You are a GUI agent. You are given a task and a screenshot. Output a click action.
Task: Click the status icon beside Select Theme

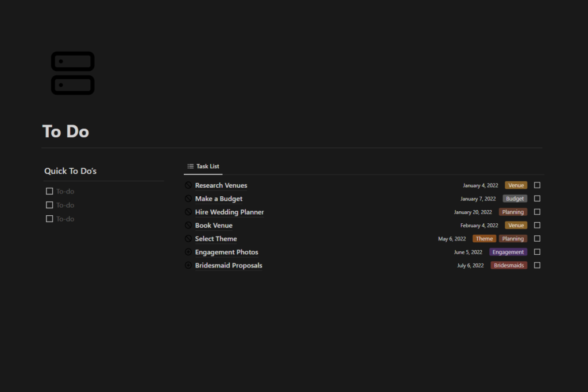point(188,239)
